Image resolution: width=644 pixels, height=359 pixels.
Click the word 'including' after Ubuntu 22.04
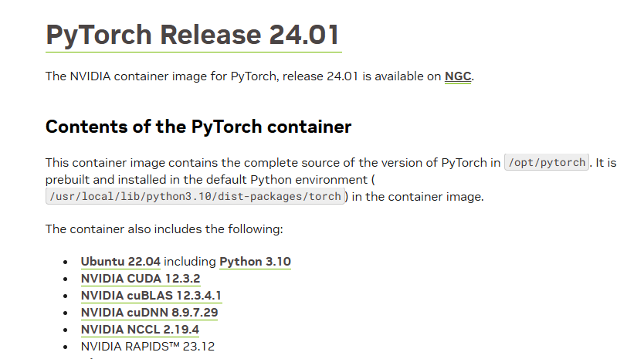tap(190, 262)
